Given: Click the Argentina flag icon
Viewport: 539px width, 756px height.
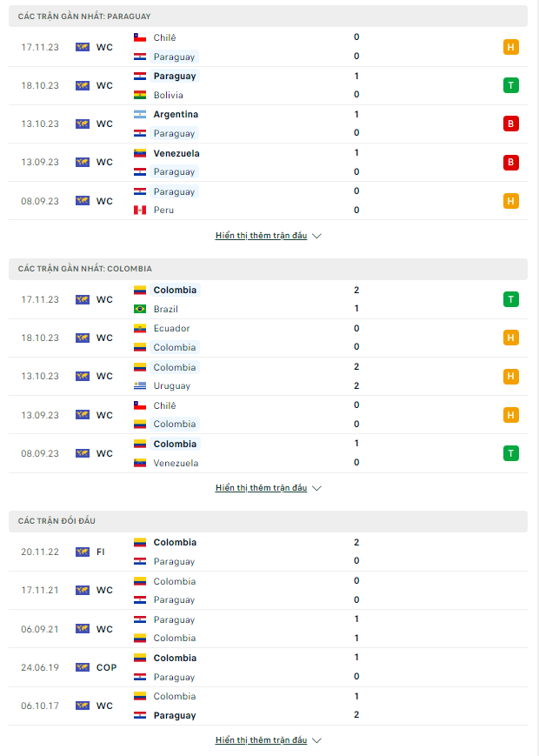Looking at the screenshot, I should point(140,114).
